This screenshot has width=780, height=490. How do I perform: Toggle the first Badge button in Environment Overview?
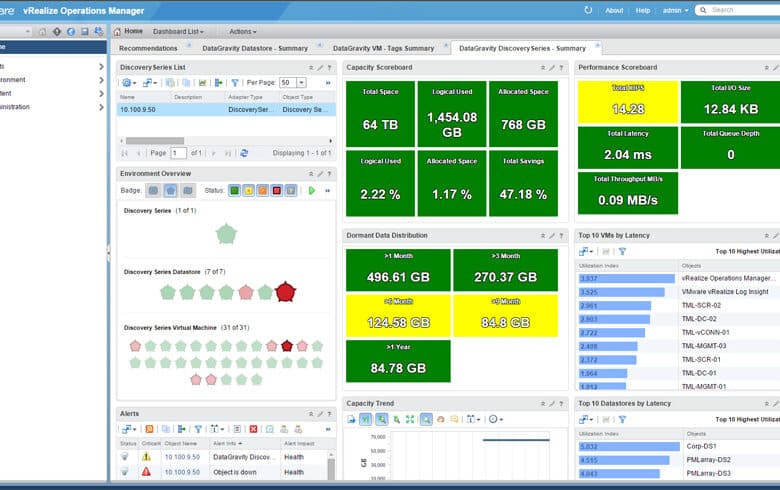[x=153, y=191]
